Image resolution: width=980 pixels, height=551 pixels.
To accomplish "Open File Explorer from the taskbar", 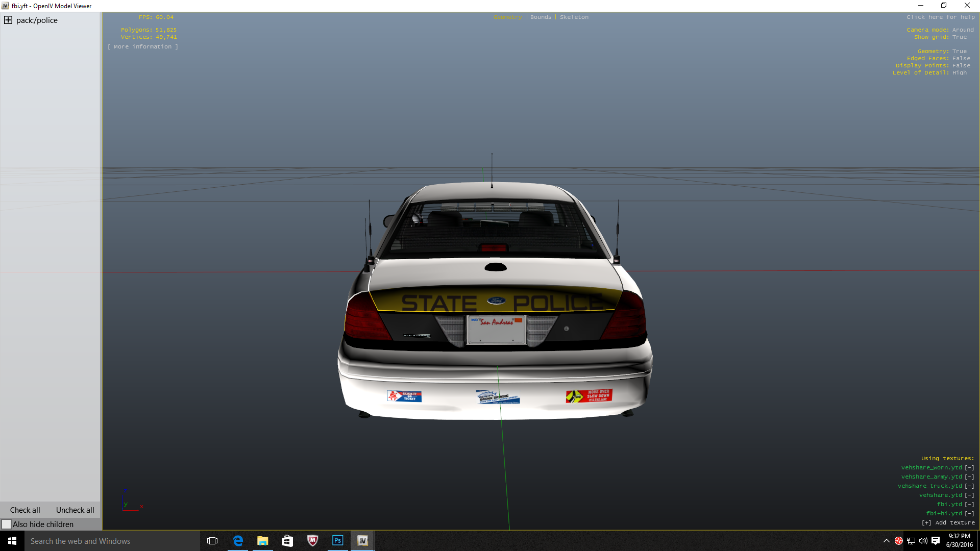I will [262, 541].
